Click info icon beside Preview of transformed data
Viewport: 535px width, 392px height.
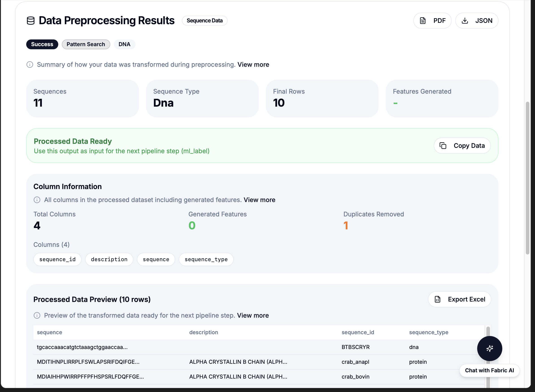37,315
